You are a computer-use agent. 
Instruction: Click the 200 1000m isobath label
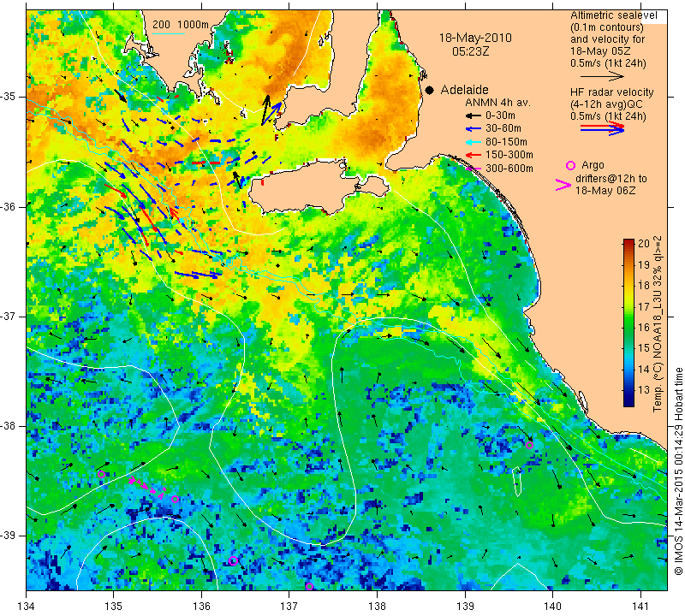(x=181, y=25)
